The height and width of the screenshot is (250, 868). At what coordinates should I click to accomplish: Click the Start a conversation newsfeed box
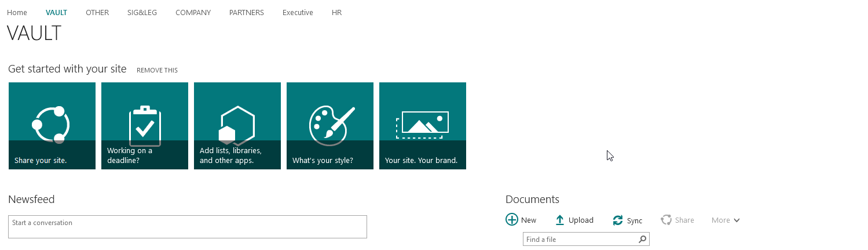coord(188,227)
